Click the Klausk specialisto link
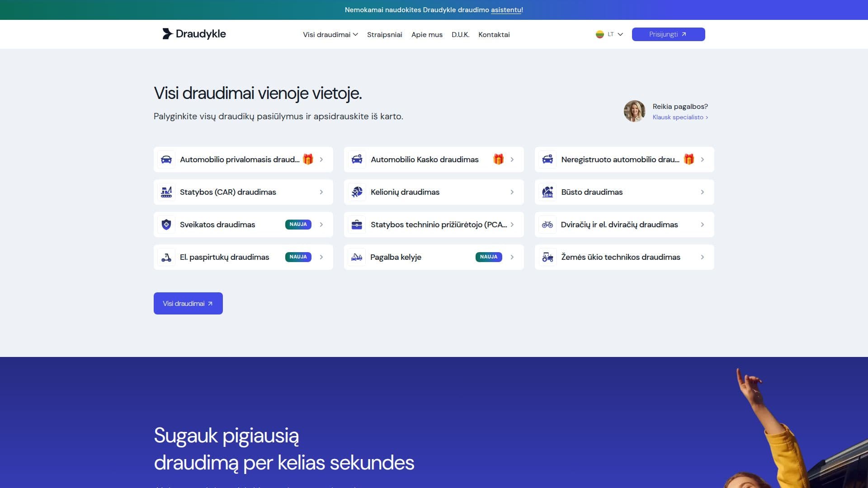 pos(680,117)
